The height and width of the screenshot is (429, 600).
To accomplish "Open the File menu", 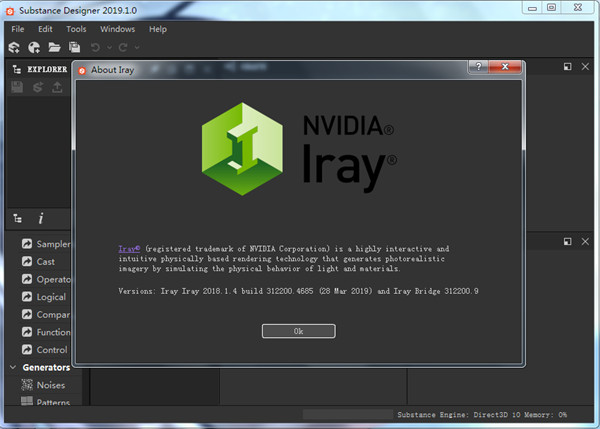I will pos(18,29).
